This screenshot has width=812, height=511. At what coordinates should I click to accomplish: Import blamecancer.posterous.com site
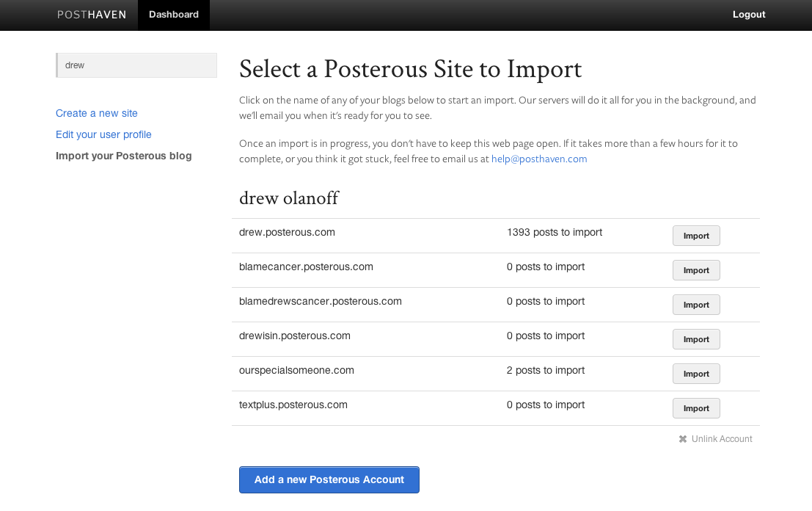coord(696,270)
